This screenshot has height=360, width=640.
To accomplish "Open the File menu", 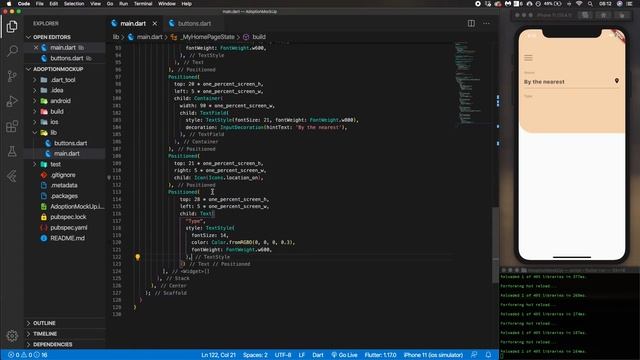I will 40,4.
